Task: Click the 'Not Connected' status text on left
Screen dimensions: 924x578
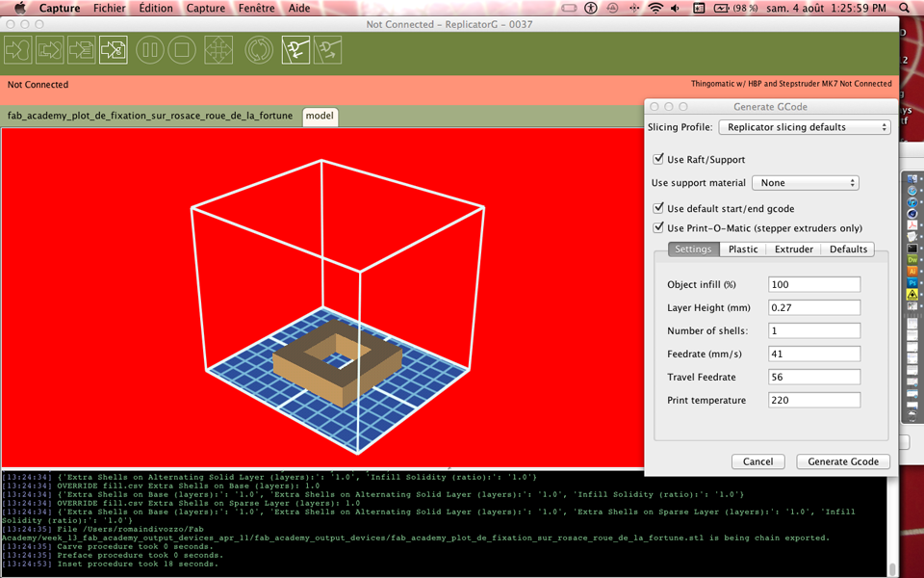Action: [x=38, y=85]
